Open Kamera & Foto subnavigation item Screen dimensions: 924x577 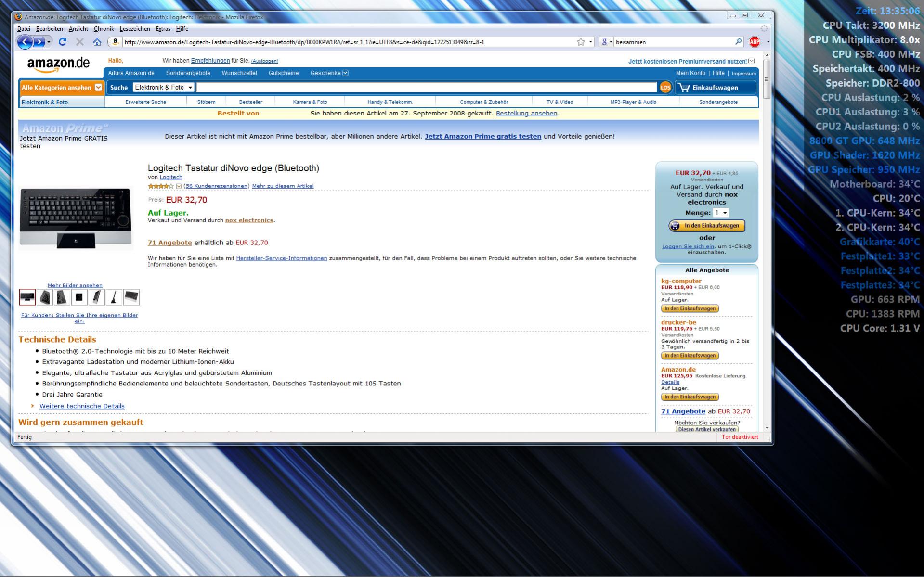[x=310, y=102]
